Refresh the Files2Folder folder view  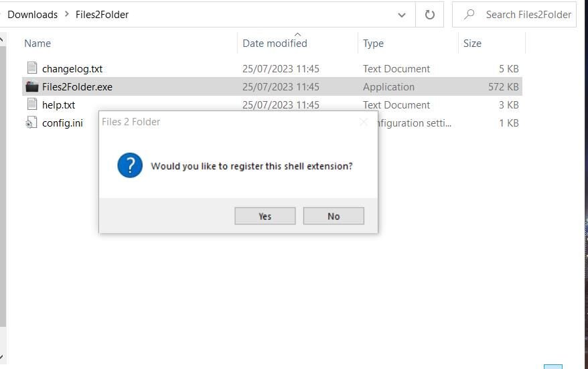(430, 15)
